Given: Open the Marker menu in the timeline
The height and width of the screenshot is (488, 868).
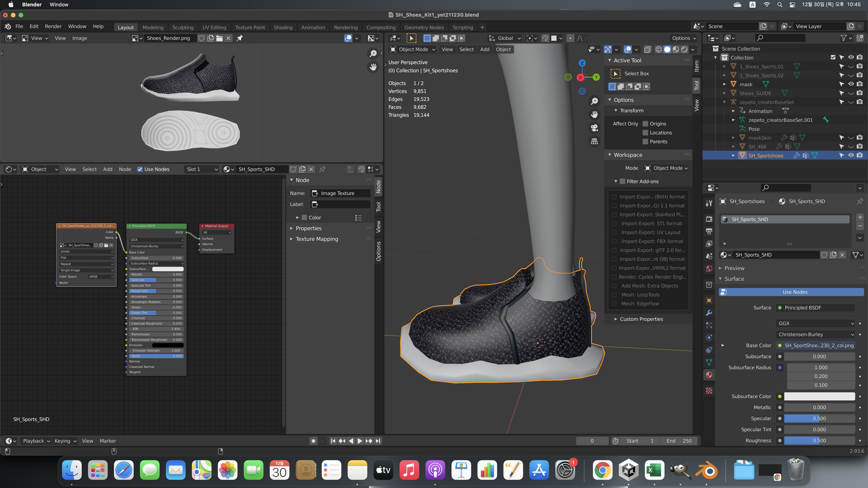Looking at the screenshot, I should [x=108, y=441].
